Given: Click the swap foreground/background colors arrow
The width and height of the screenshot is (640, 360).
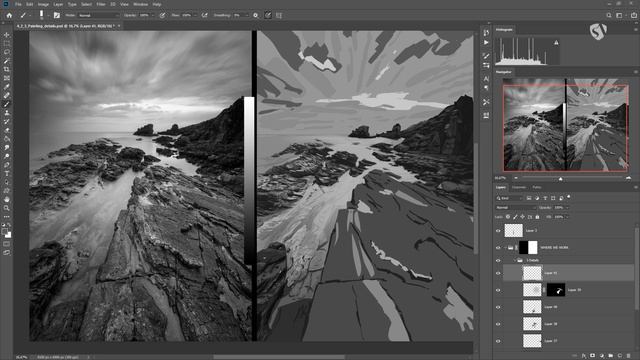Looking at the screenshot, I should pos(9,225).
